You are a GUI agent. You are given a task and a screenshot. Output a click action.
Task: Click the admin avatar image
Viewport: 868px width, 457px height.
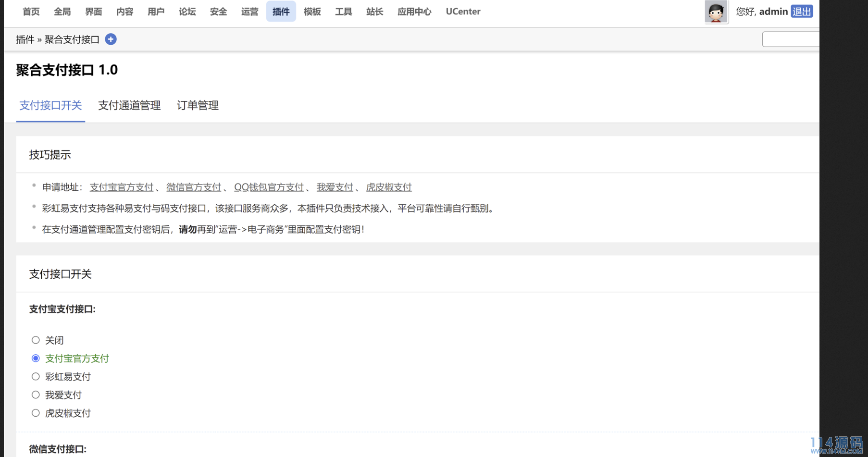(716, 12)
